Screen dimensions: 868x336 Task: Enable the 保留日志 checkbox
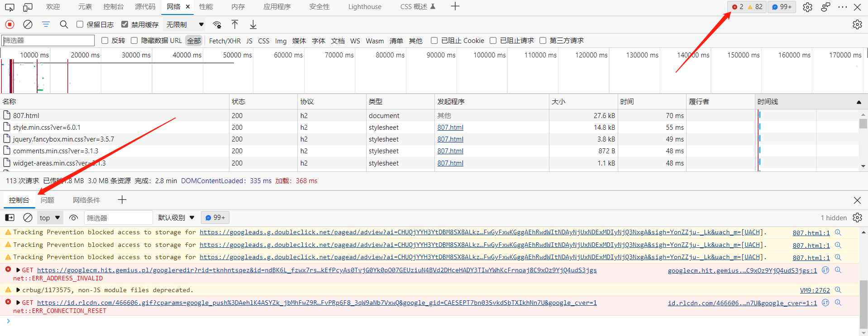point(80,24)
